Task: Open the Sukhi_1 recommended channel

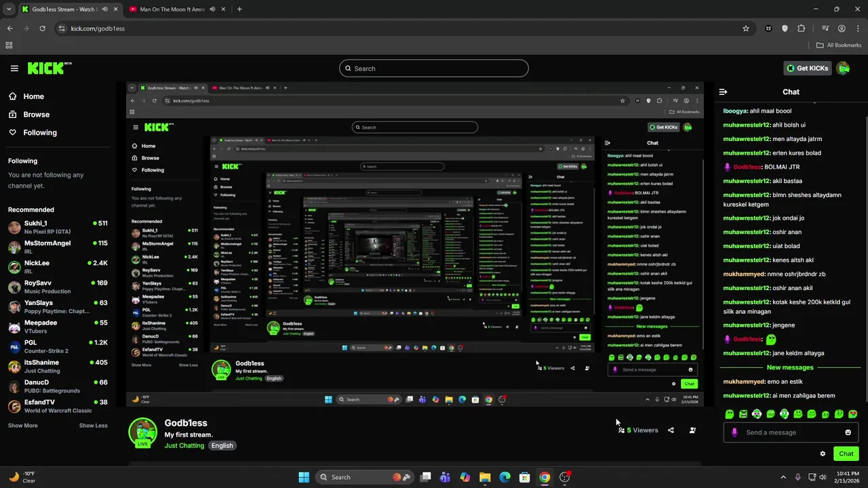Action: coord(58,227)
